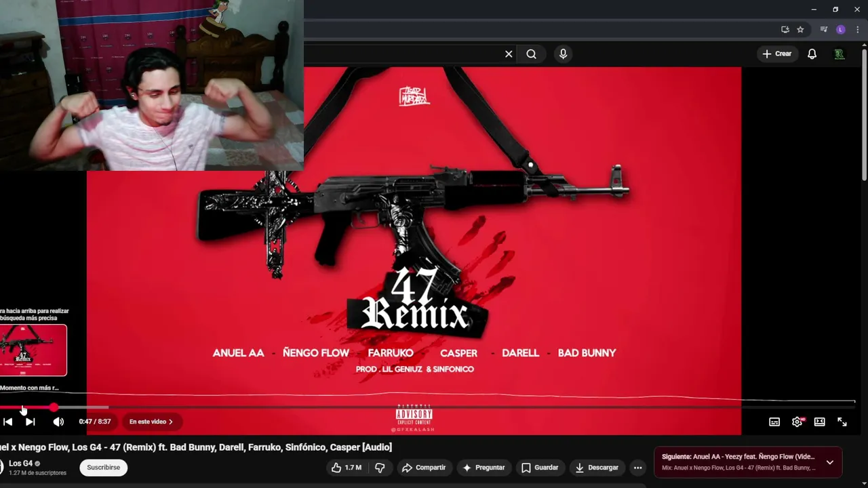This screenshot has width=868, height=488.
Task: Open the Los G4 channel avatar
Action: pyautogui.click(x=1, y=468)
